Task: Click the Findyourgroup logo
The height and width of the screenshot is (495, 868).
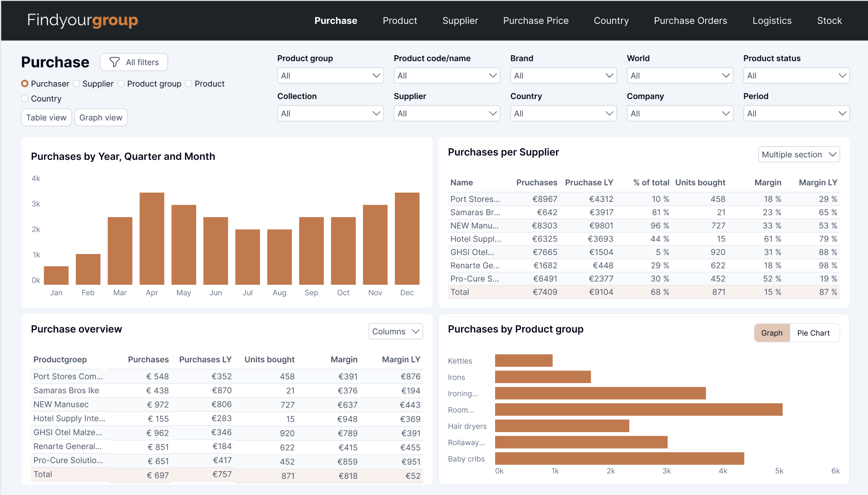Action: (x=83, y=20)
